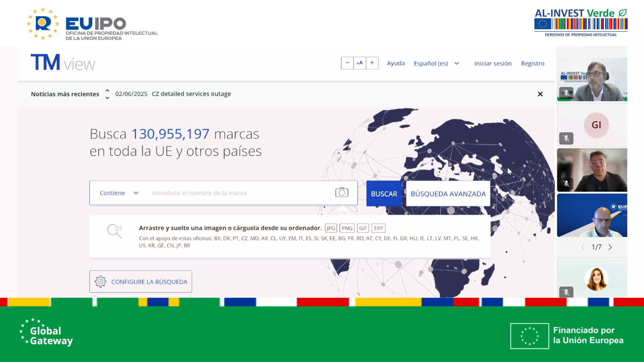
Task: Click the 130,955,197 trademark count
Action: click(170, 134)
